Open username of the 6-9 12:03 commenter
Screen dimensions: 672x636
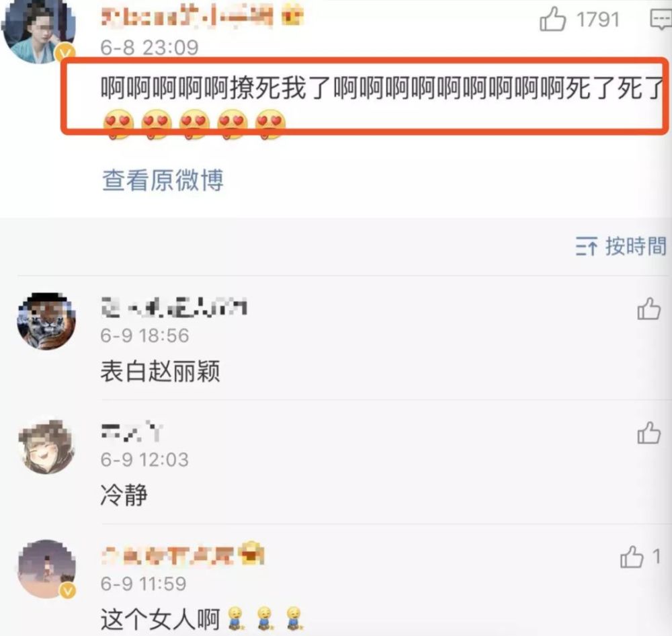point(132,431)
